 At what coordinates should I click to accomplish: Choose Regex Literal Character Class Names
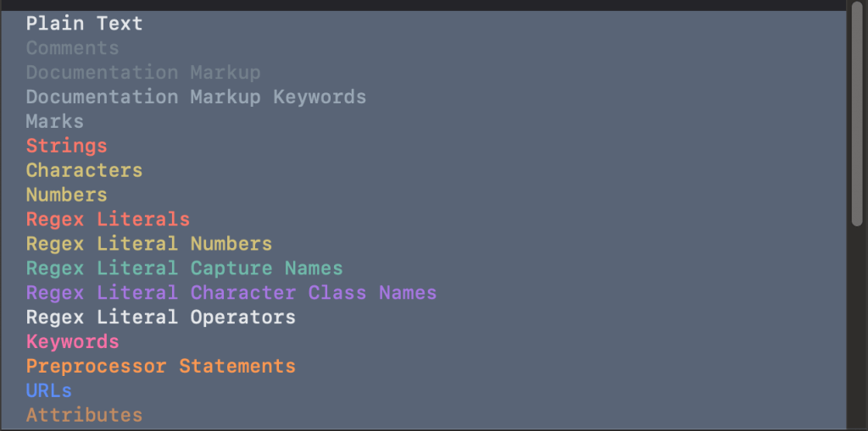[231, 293]
